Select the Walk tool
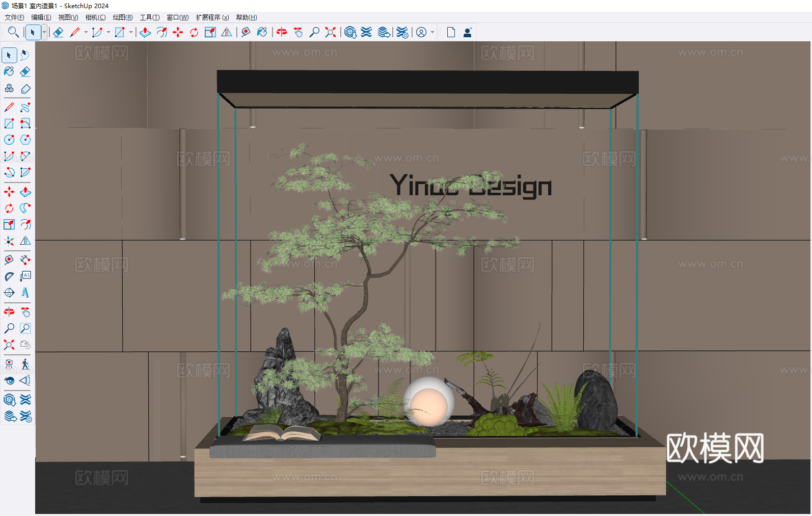The width and height of the screenshot is (812, 516). point(25,364)
